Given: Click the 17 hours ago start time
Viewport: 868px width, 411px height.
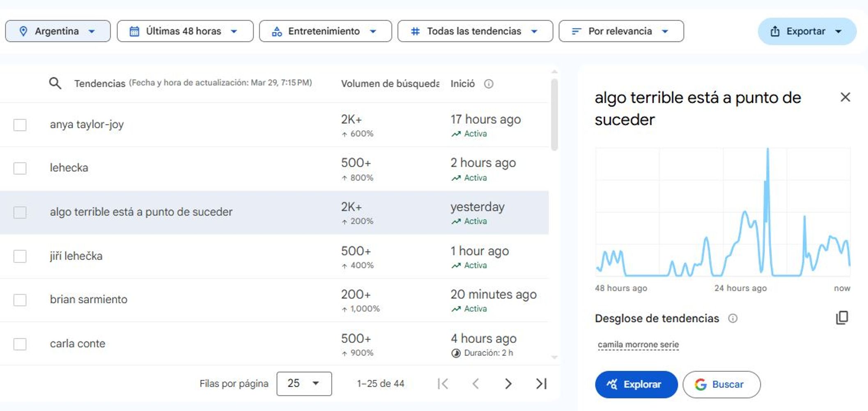Looking at the screenshot, I should click(x=486, y=119).
